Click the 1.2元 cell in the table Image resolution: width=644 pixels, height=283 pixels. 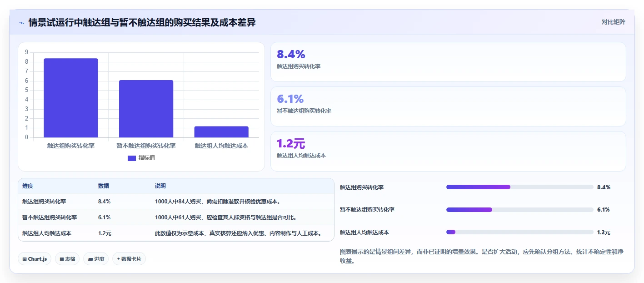105,233
